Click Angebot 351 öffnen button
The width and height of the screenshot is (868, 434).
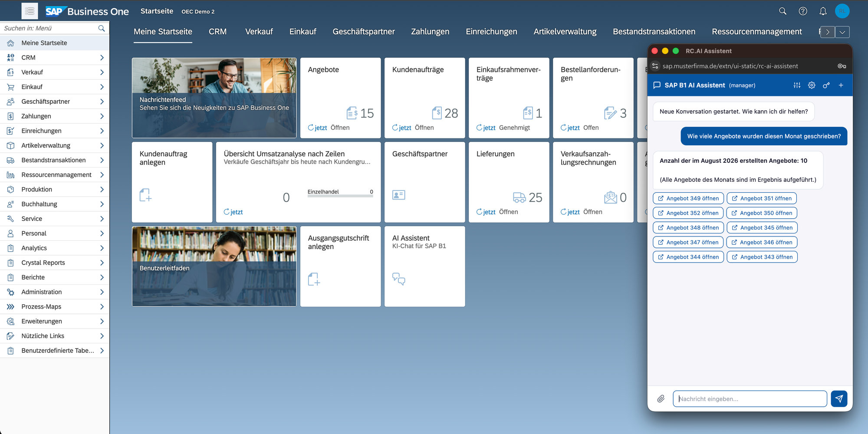[762, 198]
